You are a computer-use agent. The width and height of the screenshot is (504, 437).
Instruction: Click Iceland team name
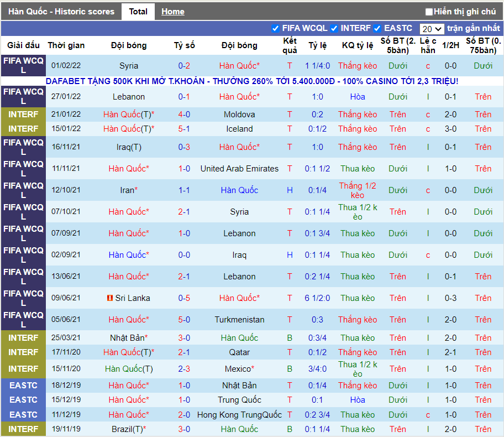(x=239, y=129)
